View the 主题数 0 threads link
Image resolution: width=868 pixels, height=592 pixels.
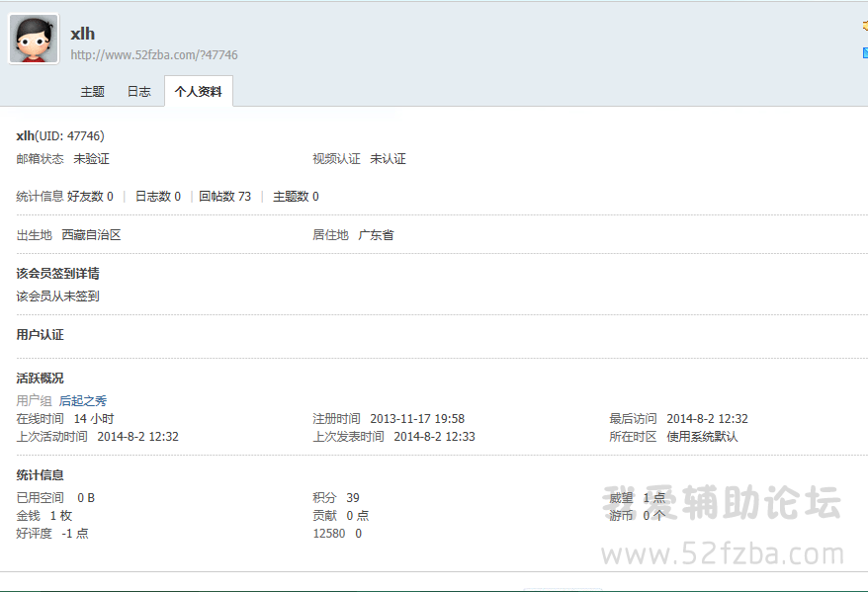click(x=296, y=197)
